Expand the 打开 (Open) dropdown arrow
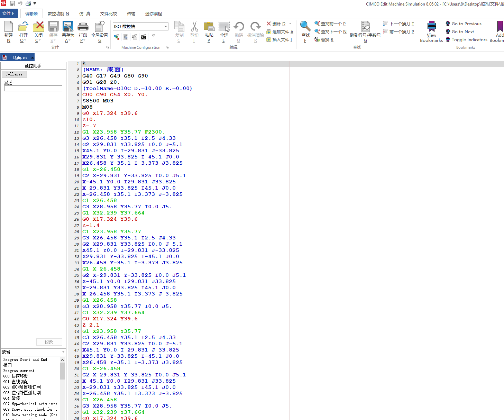This screenshot has height=420, width=504. [x=25, y=40]
